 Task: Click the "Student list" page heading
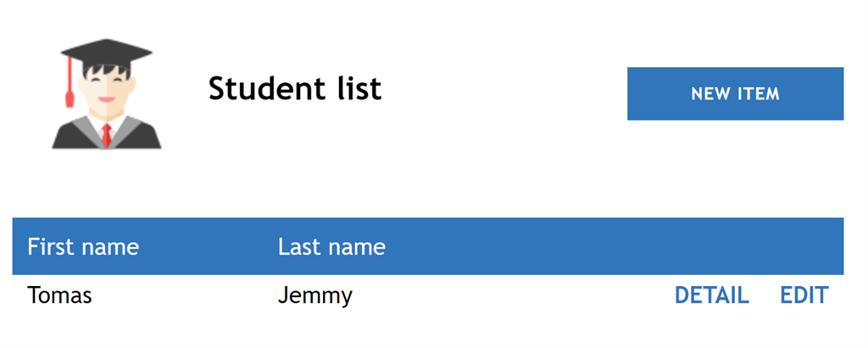295,88
